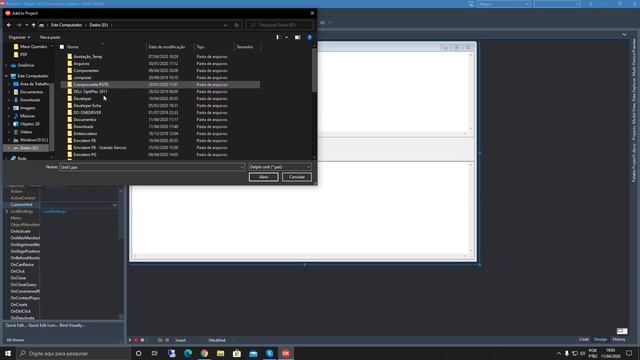This screenshot has width=640, height=360.
Task: Select Windows10 (C:) drive in tree
Action: click(x=33, y=140)
